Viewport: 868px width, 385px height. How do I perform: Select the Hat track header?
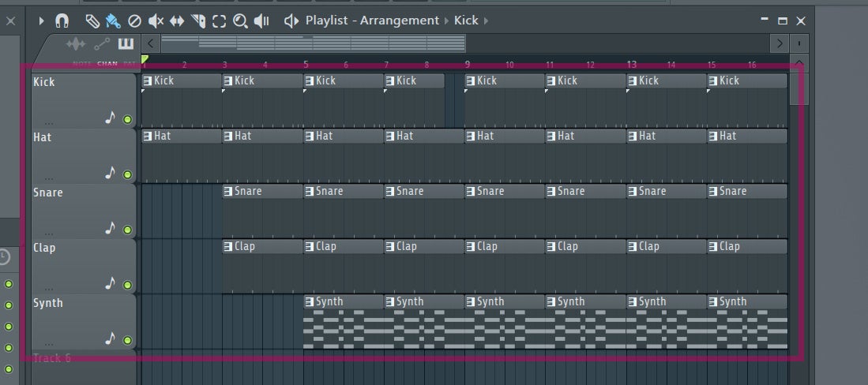(84, 156)
